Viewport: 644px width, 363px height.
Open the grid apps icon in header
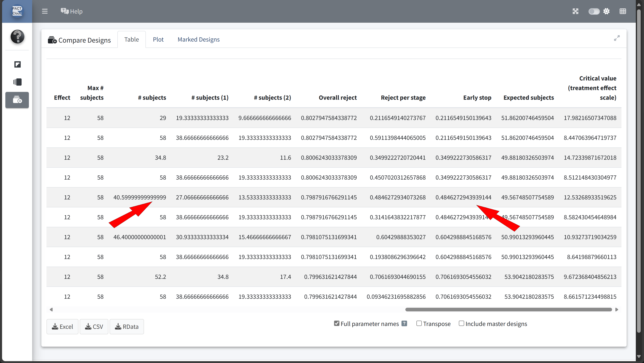(x=623, y=11)
